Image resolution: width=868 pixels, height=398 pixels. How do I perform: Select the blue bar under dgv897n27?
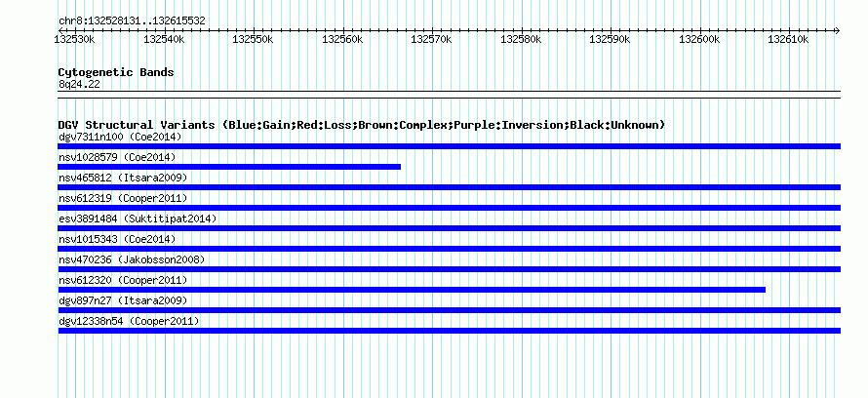pyautogui.click(x=449, y=310)
